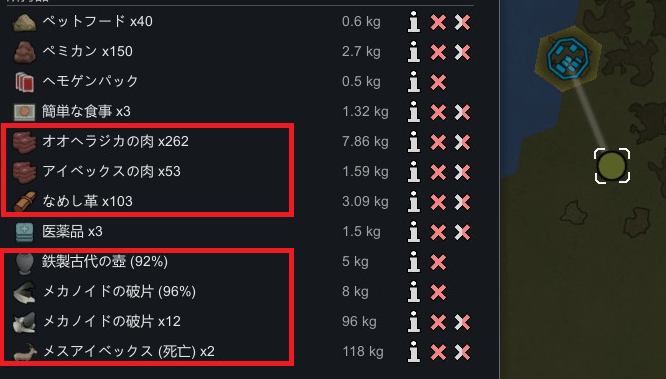
Task: Click the white-red X for オオヘラジカの肉 x262
Action: (462, 142)
